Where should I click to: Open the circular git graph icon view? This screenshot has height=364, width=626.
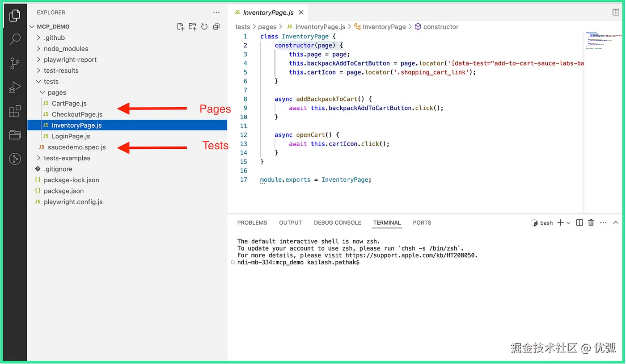pos(15,159)
